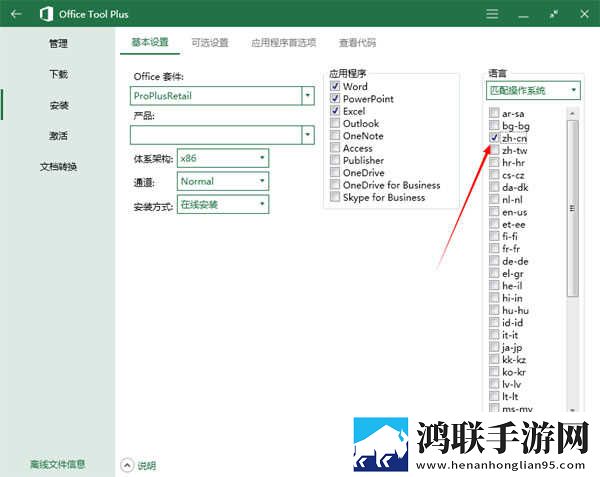Toggle the Word application checkbox

(335, 86)
